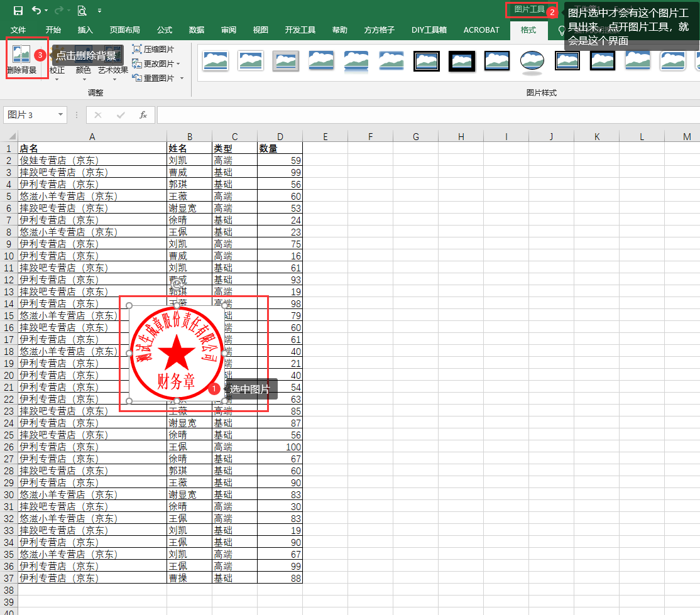Expand the 艺术效果 artistic effects dropdown arrow
The image size is (700, 615).
[x=114, y=80]
